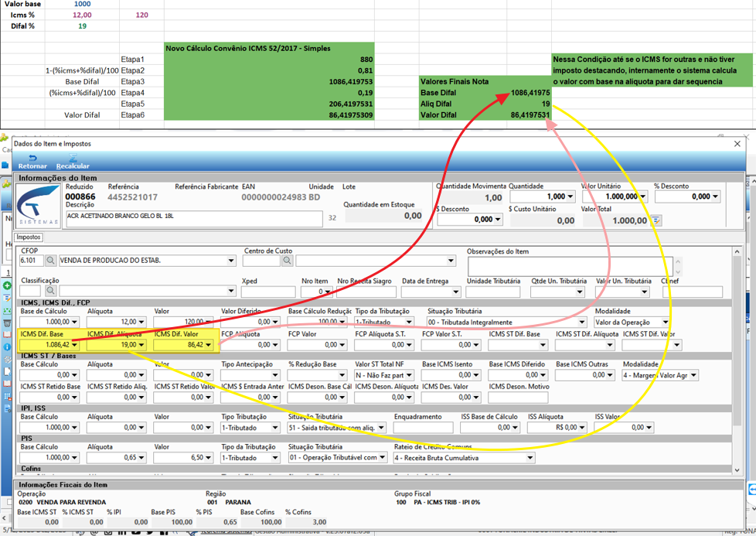The width and height of the screenshot is (756, 536).
Task: Click scroll down arrow of Impostos panel
Action: point(737,469)
